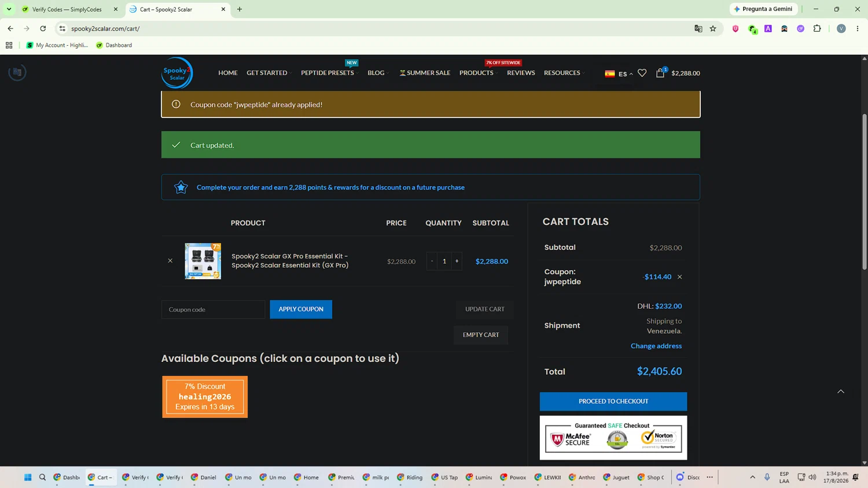
Task: Open the tab search dropdown arrow
Action: pos(9,9)
